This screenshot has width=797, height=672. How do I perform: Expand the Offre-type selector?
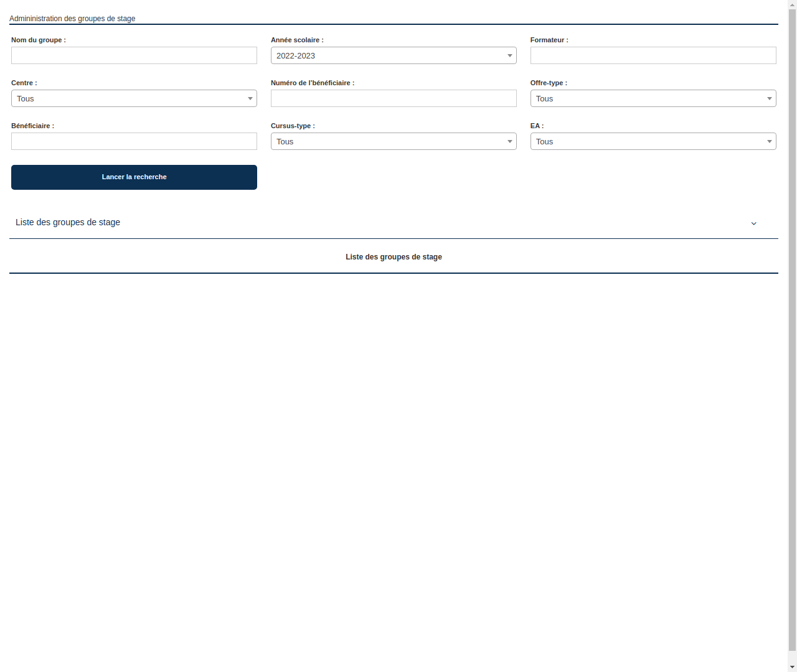coord(653,98)
